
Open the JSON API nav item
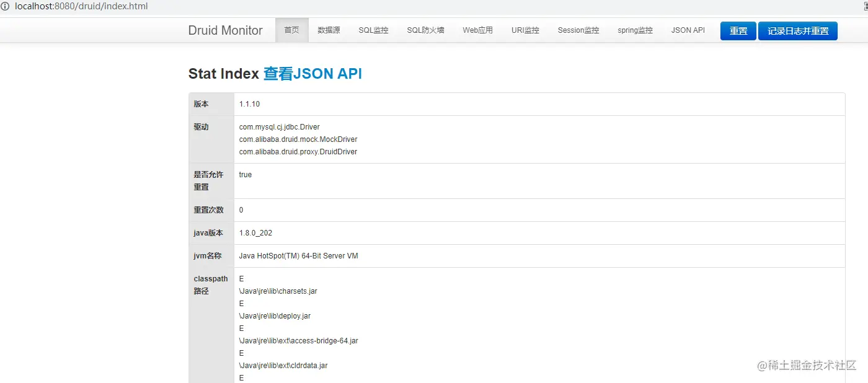point(688,30)
